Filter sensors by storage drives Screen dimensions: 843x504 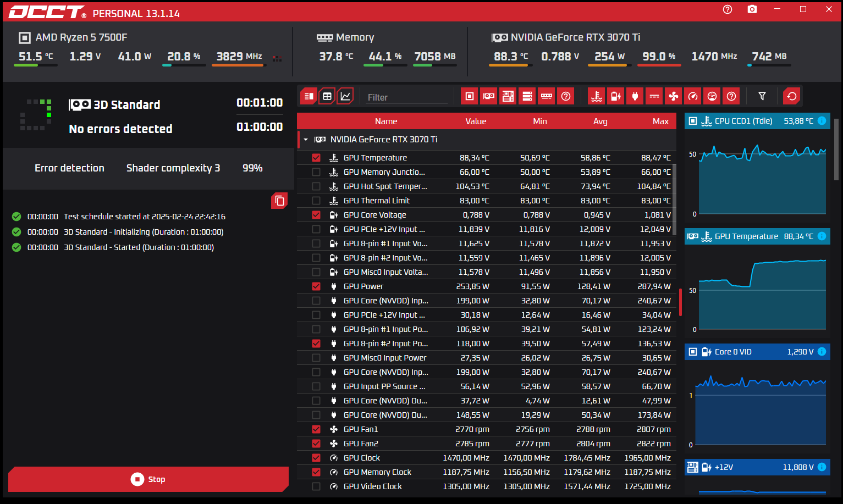527,96
